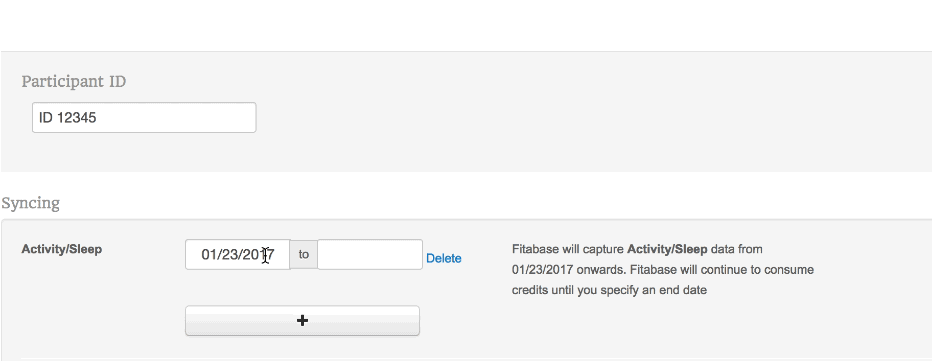
Task: Click the Delete link beside the date range
Action: point(443,258)
